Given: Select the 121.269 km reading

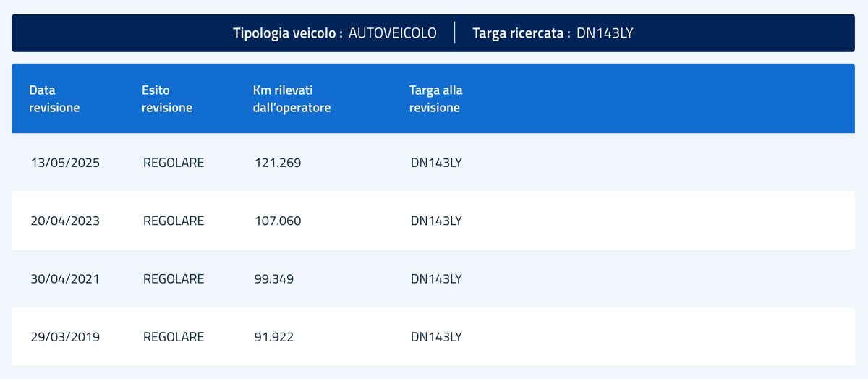Looking at the screenshot, I should click(278, 163).
